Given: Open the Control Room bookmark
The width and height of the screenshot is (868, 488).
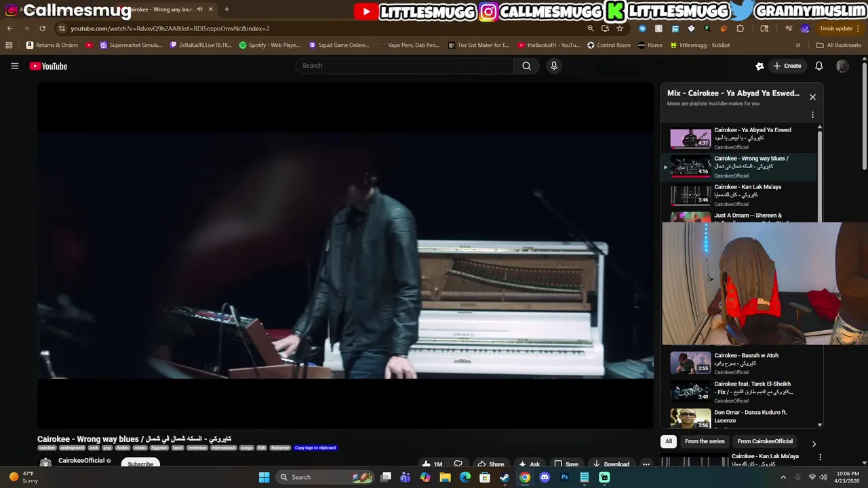Looking at the screenshot, I should click(x=609, y=45).
